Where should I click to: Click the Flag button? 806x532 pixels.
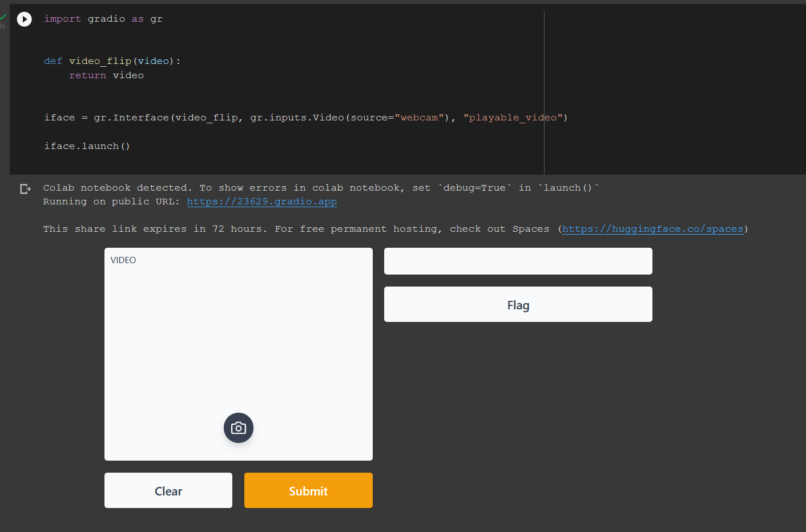(x=518, y=304)
